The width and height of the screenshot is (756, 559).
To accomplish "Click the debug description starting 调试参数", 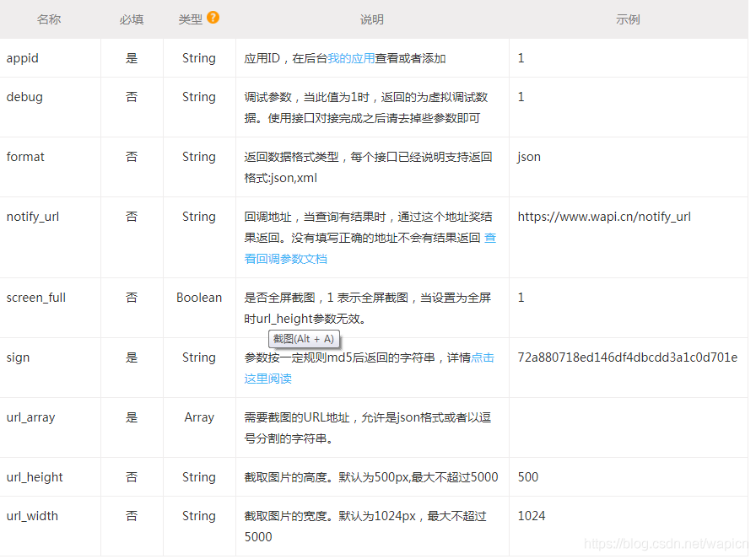I will click(366, 107).
